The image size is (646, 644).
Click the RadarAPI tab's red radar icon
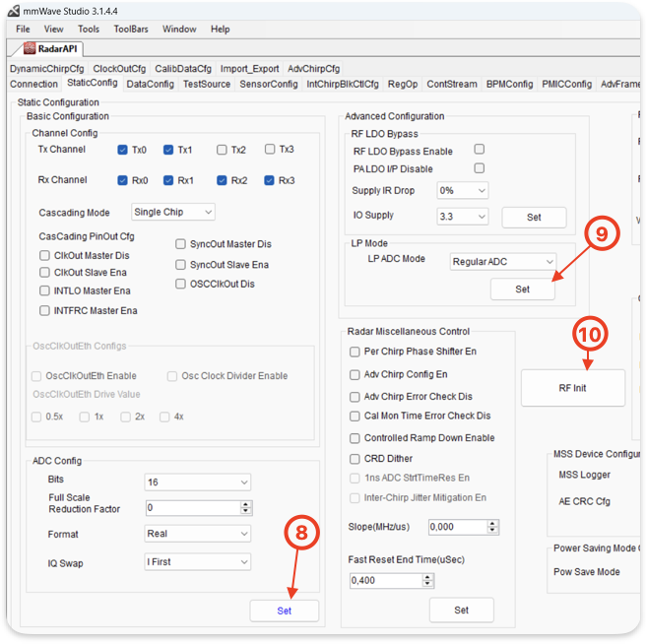click(x=30, y=48)
